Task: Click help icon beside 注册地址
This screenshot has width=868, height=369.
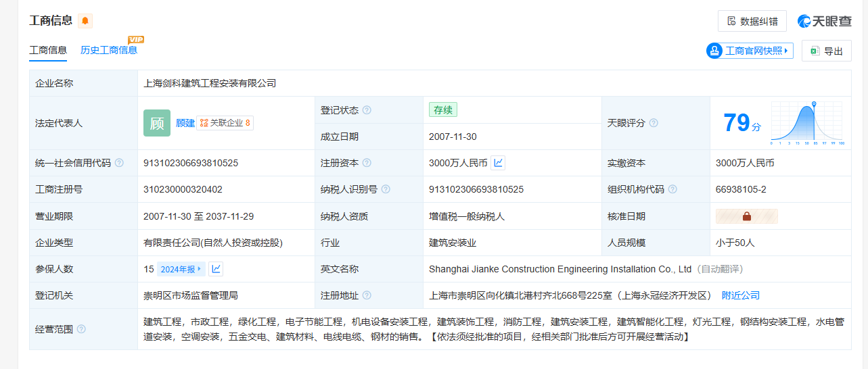Action: point(367,295)
